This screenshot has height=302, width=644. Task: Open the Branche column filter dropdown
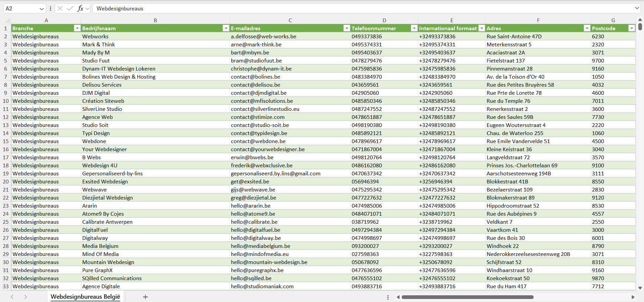click(77, 29)
